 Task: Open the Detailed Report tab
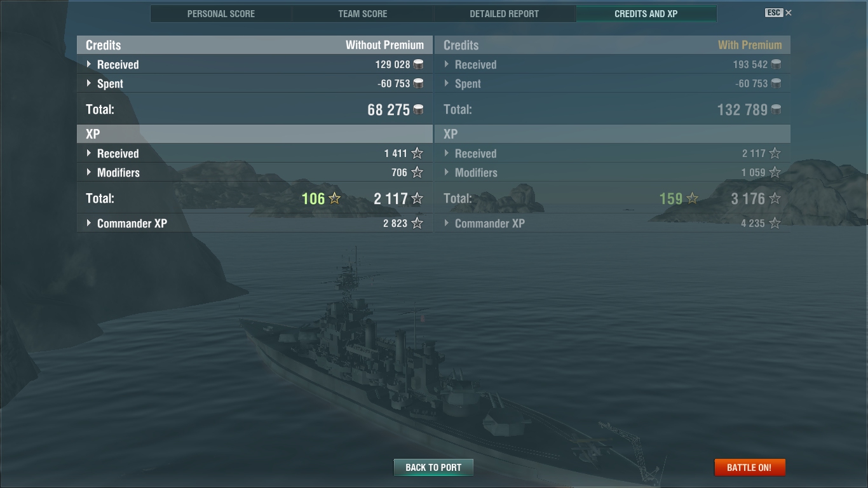[505, 13]
